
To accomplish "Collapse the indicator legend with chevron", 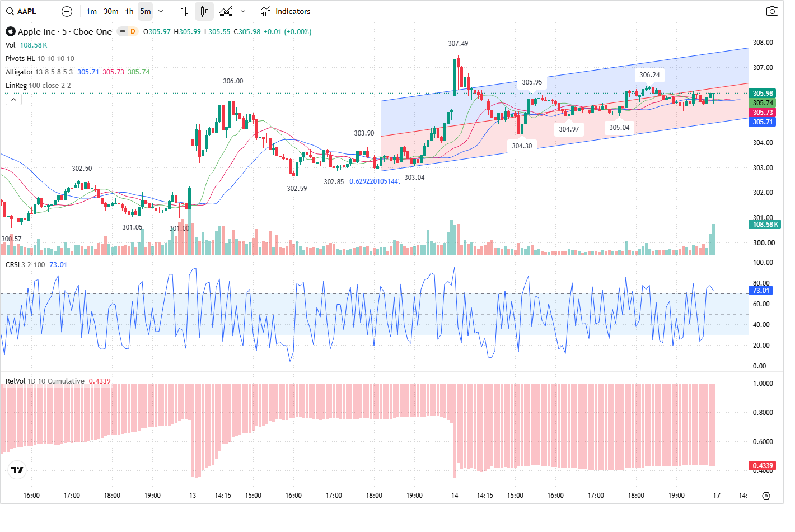I will coord(13,100).
